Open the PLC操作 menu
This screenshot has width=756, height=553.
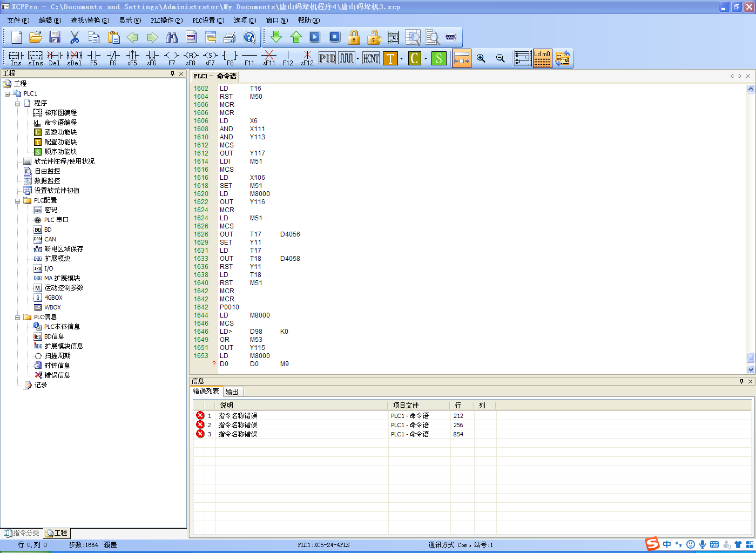166,21
